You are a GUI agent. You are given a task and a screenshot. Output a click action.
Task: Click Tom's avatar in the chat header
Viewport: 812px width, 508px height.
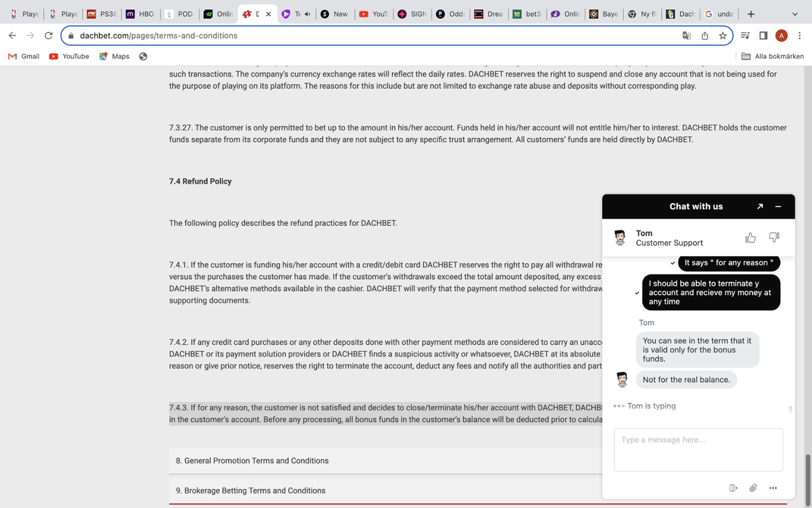point(620,238)
